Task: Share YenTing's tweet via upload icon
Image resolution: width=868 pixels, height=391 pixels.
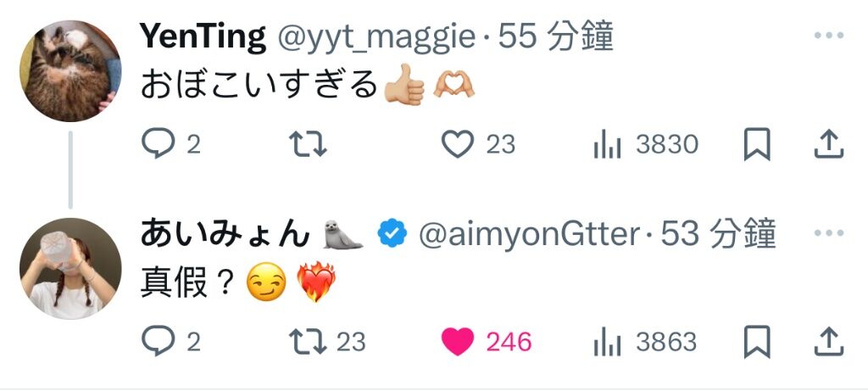Action: (829, 144)
